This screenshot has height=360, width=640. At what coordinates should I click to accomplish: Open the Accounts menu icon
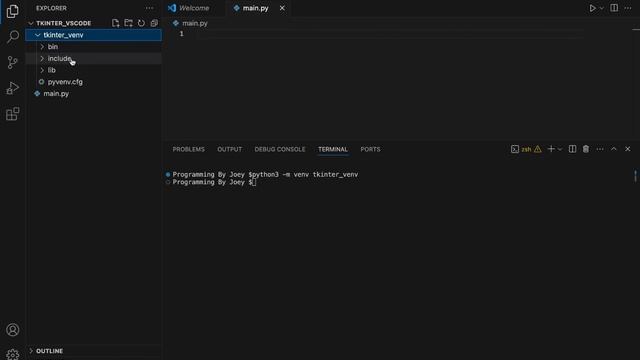click(x=12, y=330)
